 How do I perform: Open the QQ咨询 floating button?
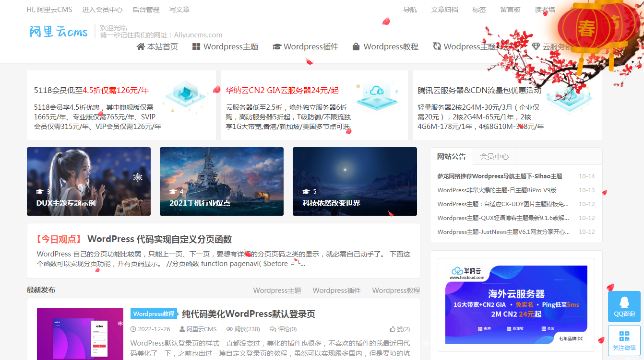(x=624, y=307)
